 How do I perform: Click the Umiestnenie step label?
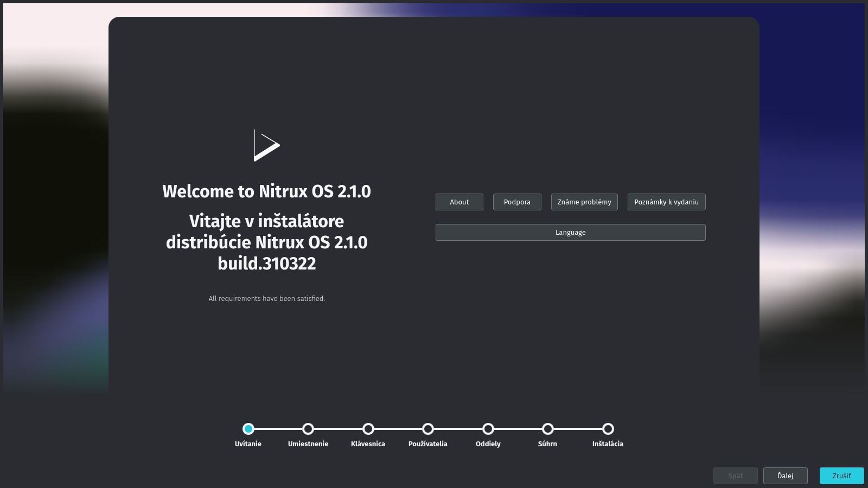[308, 444]
